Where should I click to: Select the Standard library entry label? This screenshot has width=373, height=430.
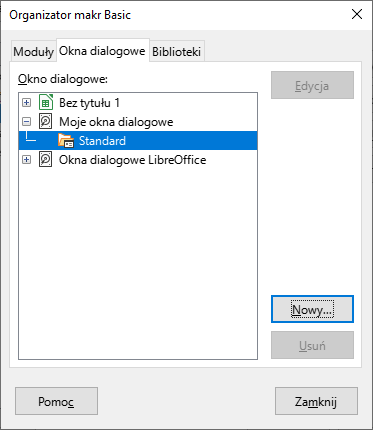(x=102, y=141)
